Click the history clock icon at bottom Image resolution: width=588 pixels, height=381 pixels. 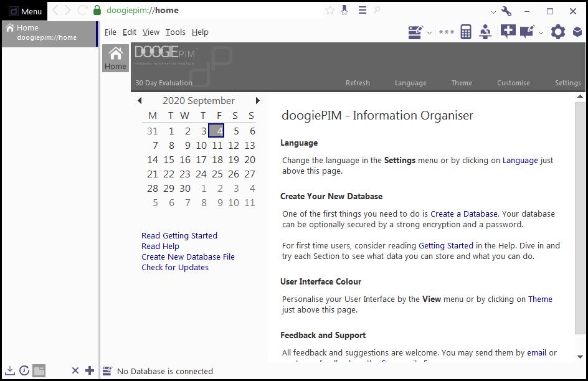point(24,370)
